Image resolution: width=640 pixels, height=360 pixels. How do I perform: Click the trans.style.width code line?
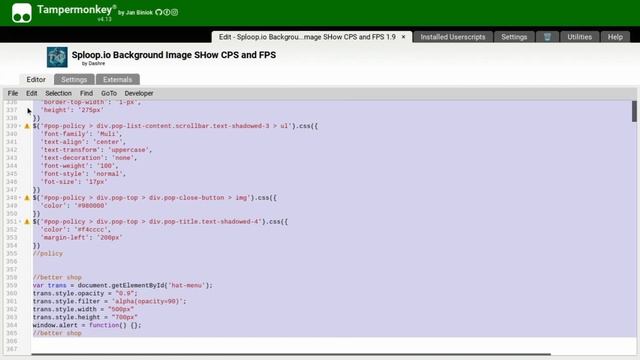83,309
